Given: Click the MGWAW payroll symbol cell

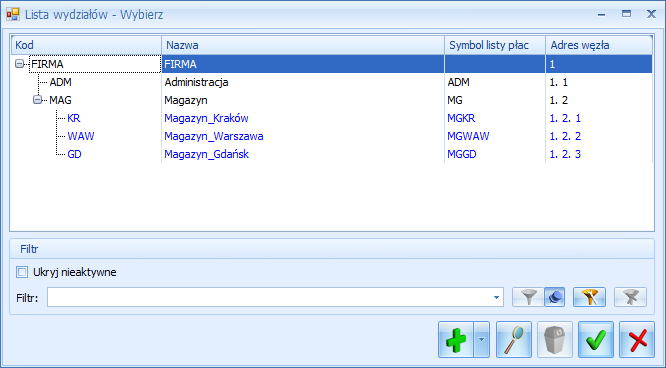Looking at the screenshot, I should pyautogui.click(x=495, y=136).
